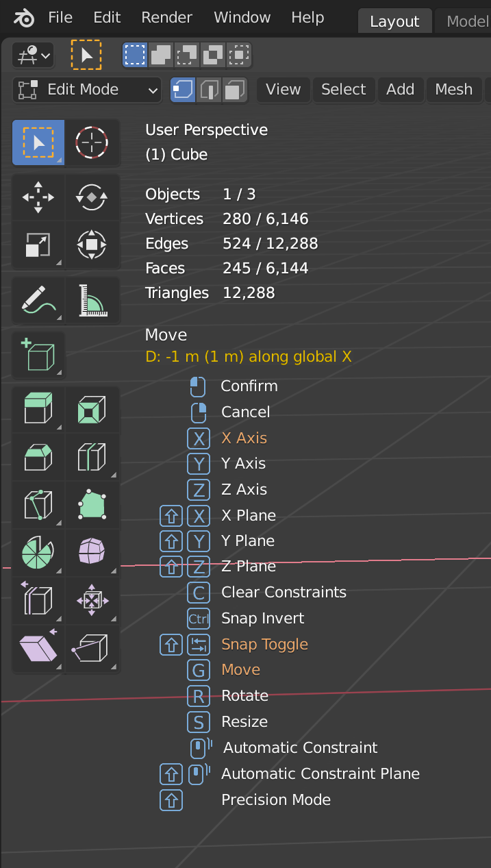The width and height of the screenshot is (491, 868).
Task: Activate the Annotate tool
Action: [x=38, y=300]
